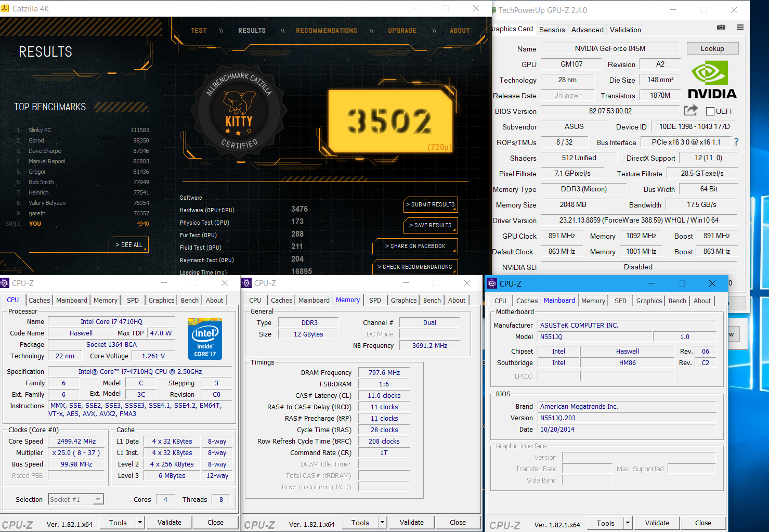Click the Core Speed value 2499.42 MHz
Screen dimensions: 769x532
click(x=76, y=441)
